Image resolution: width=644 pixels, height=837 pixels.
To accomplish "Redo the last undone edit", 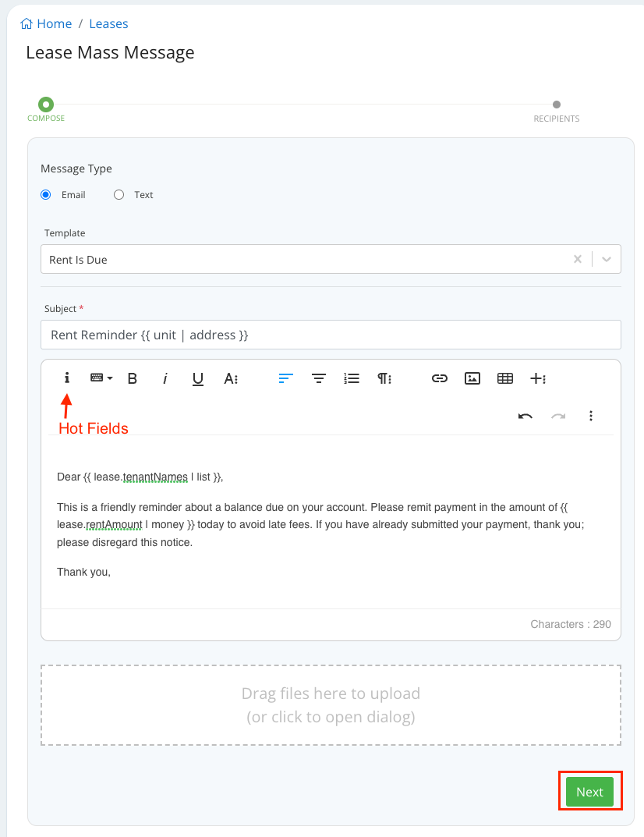I will pos(558,416).
